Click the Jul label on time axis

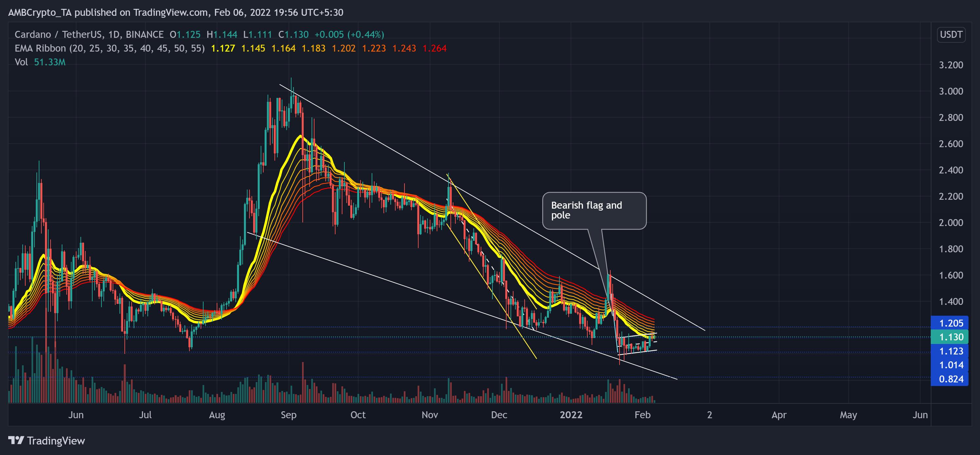(x=145, y=415)
